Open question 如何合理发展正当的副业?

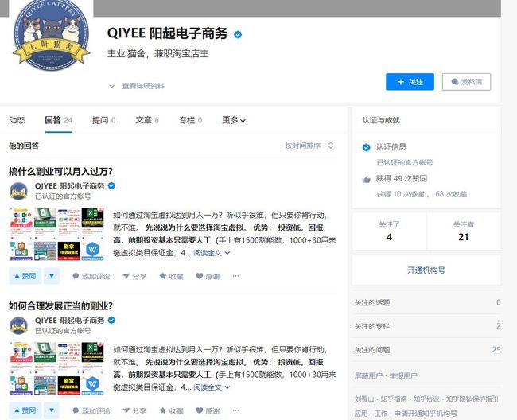tap(60, 306)
